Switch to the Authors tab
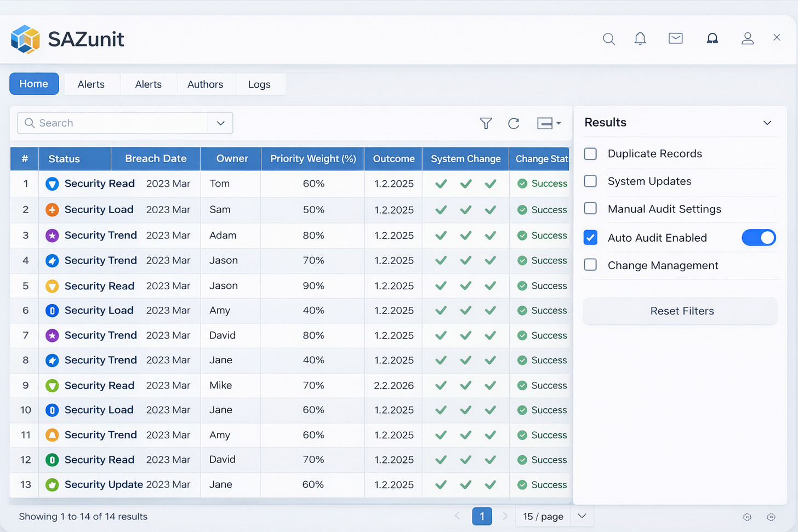This screenshot has width=798, height=532. point(205,84)
